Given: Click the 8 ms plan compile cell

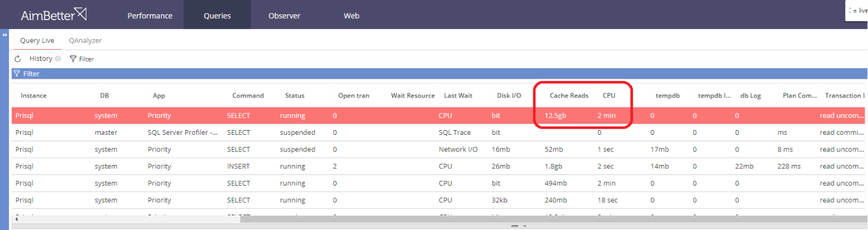Looking at the screenshot, I should (x=785, y=149).
